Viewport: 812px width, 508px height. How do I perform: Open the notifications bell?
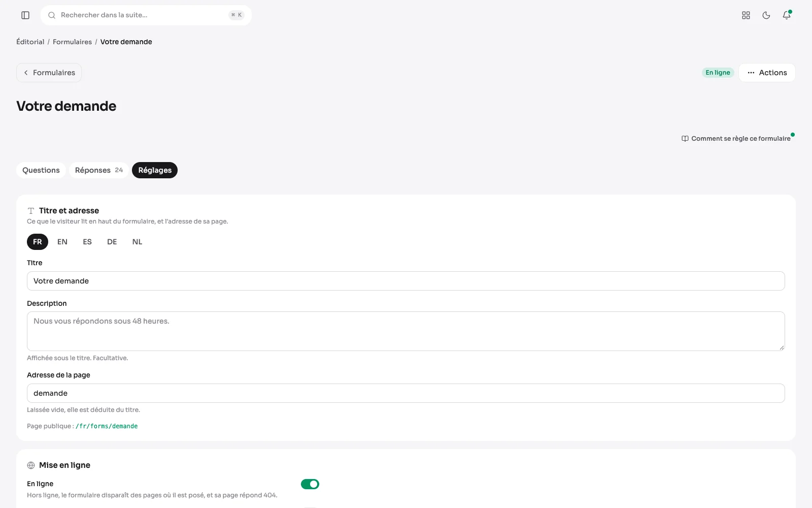787,15
